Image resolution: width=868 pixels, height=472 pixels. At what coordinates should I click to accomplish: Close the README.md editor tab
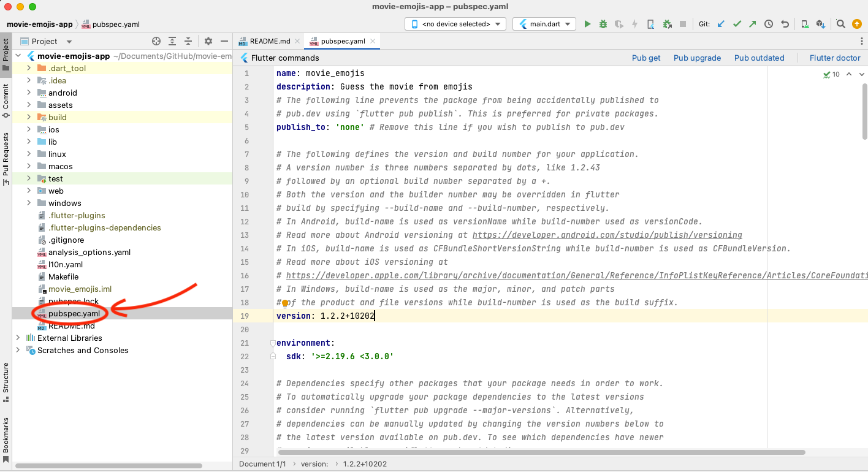click(297, 41)
